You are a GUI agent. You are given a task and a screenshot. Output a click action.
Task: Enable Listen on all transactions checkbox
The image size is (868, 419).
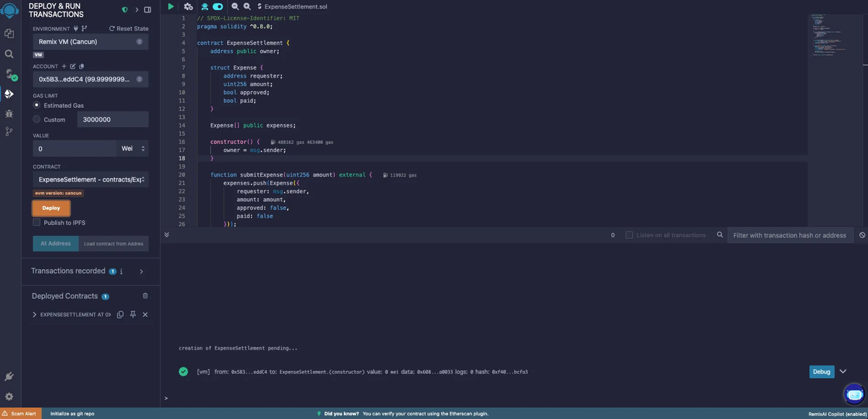[x=629, y=235]
